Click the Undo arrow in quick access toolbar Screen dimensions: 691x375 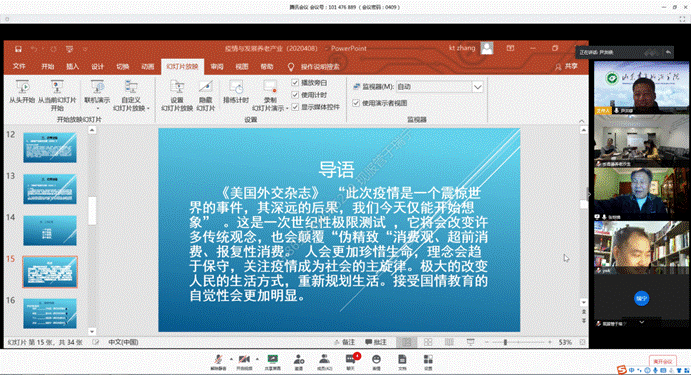click(34, 49)
